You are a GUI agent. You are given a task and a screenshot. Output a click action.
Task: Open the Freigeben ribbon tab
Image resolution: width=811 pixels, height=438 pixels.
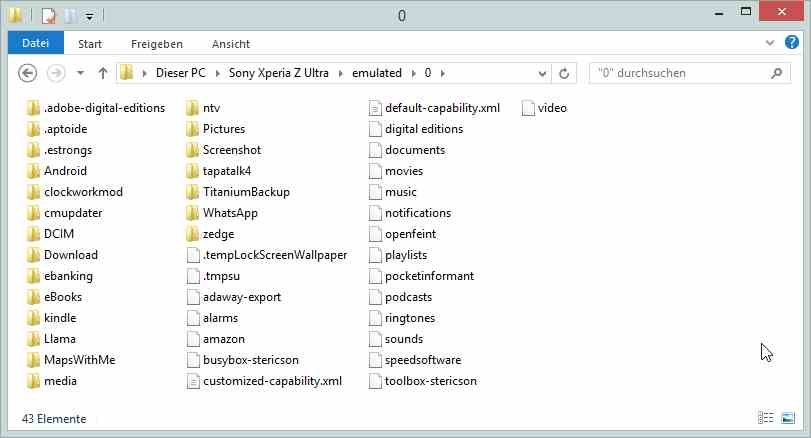tap(157, 44)
